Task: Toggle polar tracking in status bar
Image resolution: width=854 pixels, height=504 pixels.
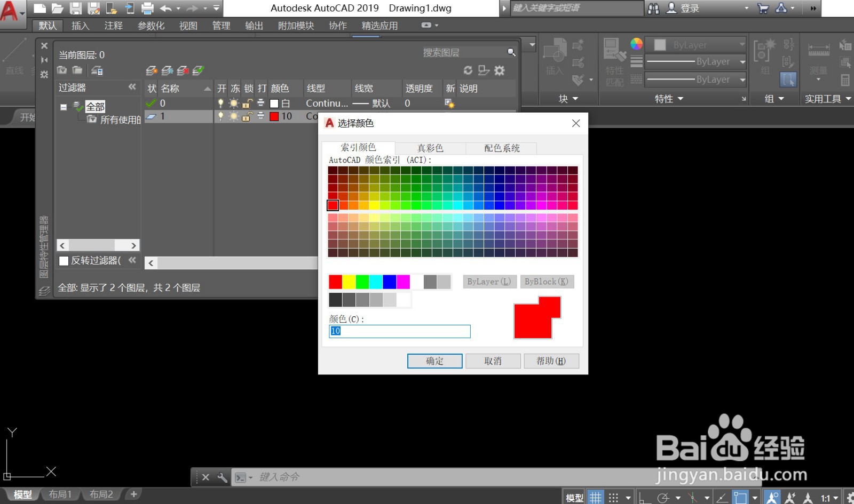Action: [663, 498]
